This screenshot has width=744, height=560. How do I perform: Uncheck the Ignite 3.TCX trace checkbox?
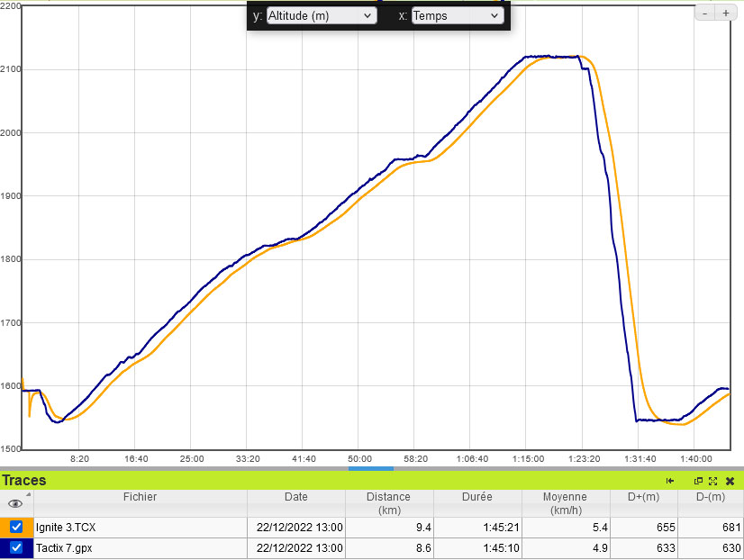coord(16,527)
